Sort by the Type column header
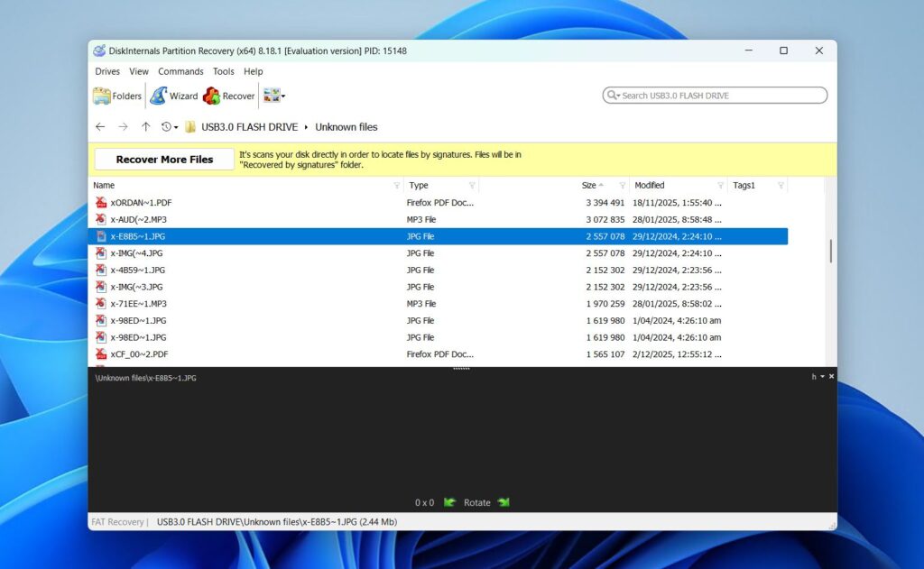Image resolution: width=924 pixels, height=569 pixels. pyautogui.click(x=419, y=185)
